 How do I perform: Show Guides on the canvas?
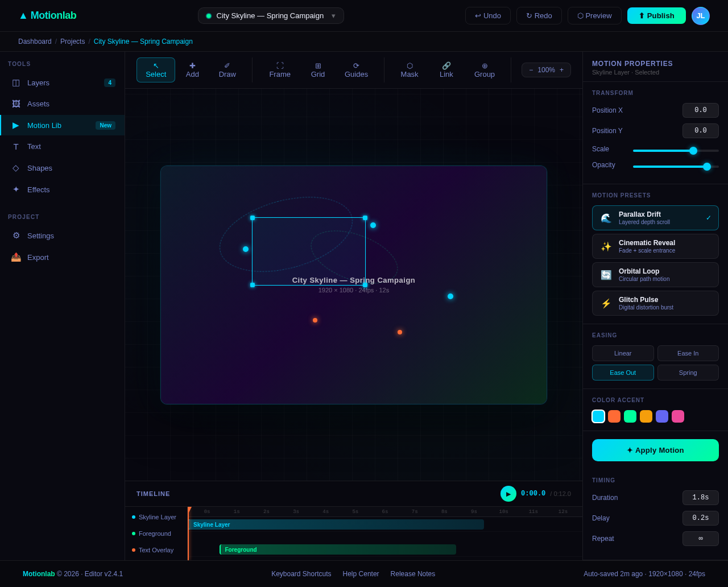click(355, 69)
